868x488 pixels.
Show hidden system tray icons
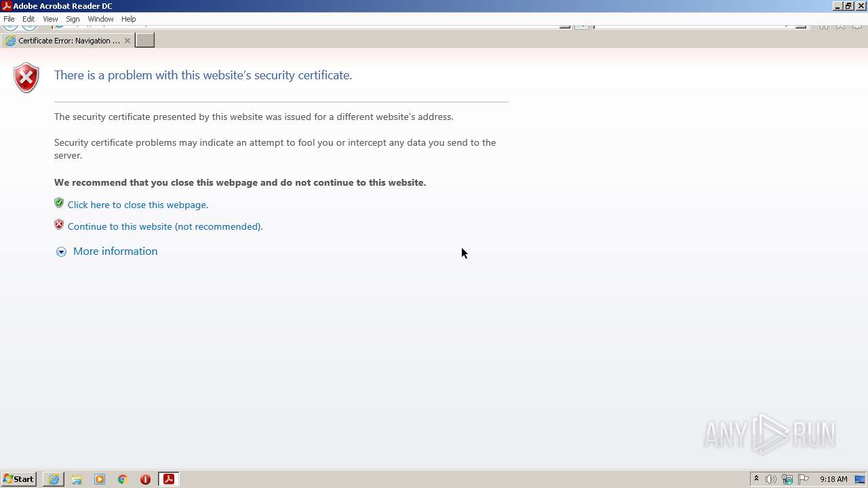tap(756, 479)
